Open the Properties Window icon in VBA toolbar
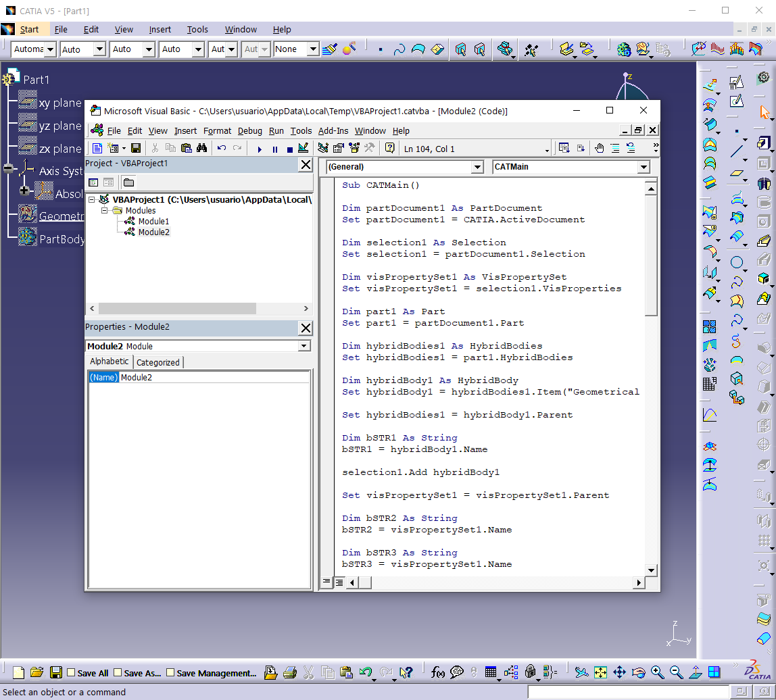 click(339, 148)
